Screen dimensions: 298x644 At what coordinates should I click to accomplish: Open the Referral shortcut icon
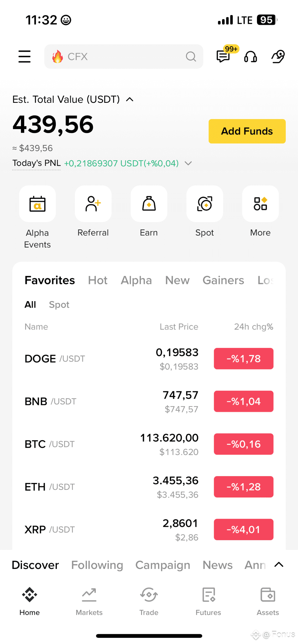(93, 204)
